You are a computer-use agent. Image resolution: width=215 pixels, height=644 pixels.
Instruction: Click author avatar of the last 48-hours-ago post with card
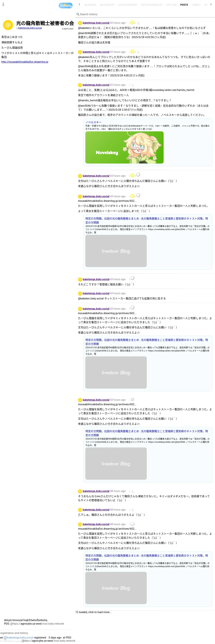coord(80,524)
